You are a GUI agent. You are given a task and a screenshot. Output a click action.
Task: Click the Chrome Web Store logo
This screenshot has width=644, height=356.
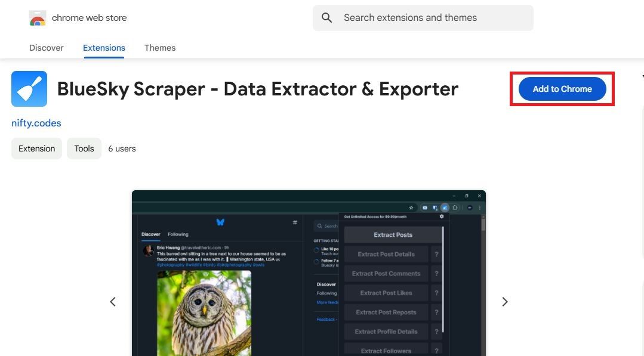coord(38,17)
